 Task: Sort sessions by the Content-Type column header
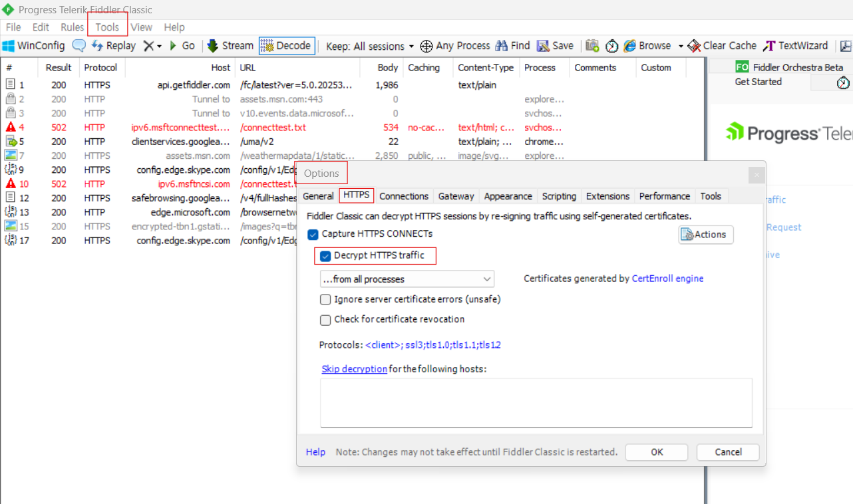486,68
